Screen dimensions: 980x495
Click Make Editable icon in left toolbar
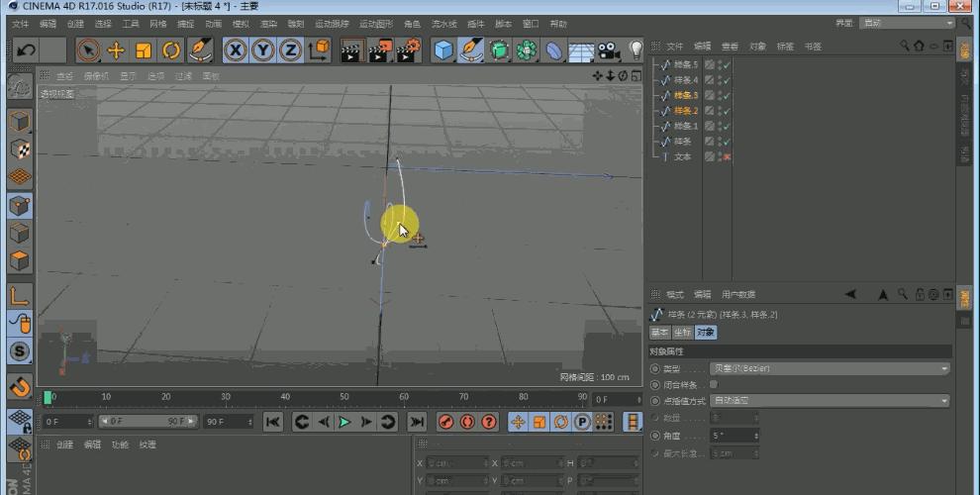pyautogui.click(x=20, y=87)
